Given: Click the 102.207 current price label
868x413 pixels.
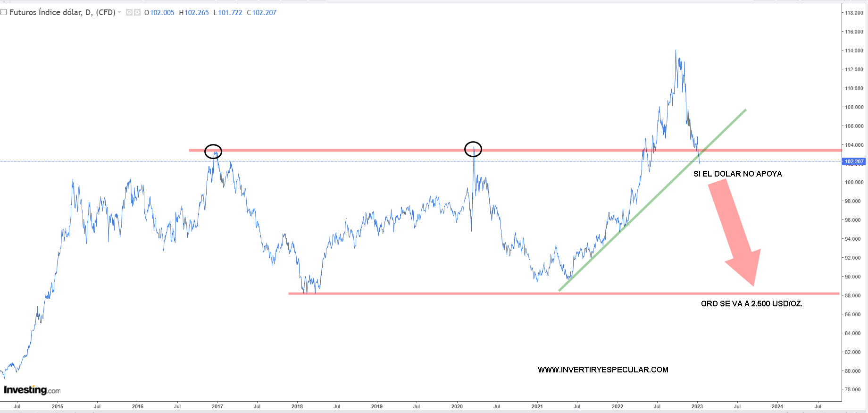Looking at the screenshot, I should click(854, 161).
